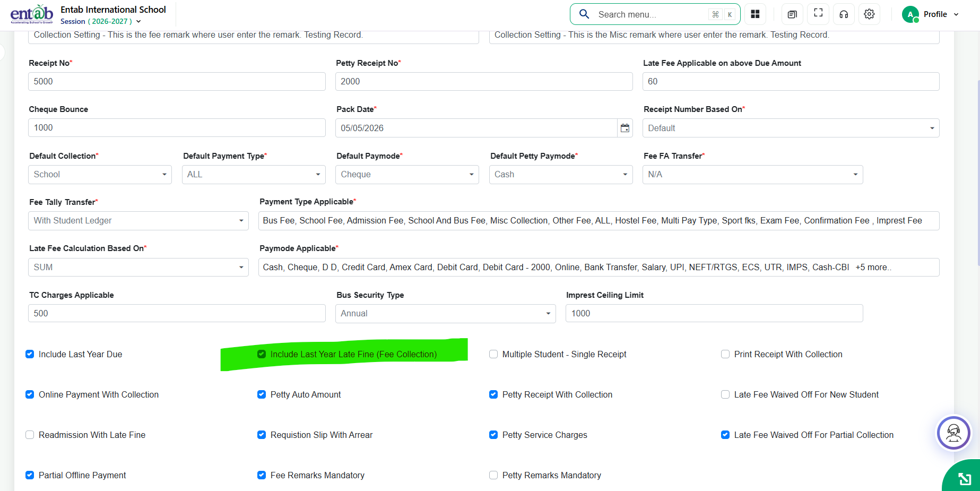Toggle Petty Auto Amount checkbox
Viewport: 980px width, 491px height.
tap(262, 394)
